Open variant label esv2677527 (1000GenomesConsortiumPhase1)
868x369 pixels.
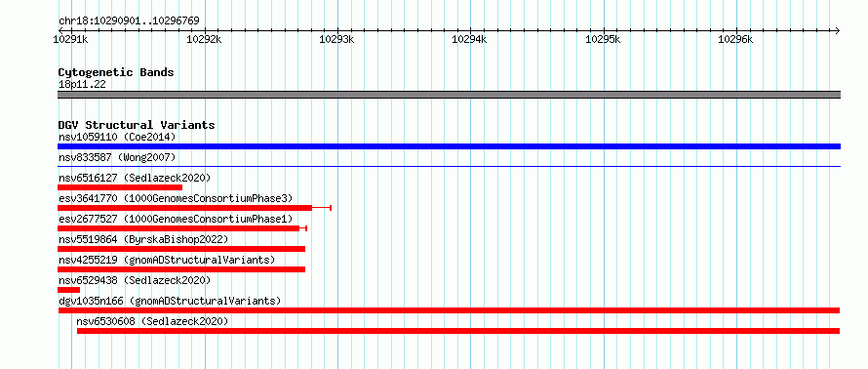tap(176, 219)
